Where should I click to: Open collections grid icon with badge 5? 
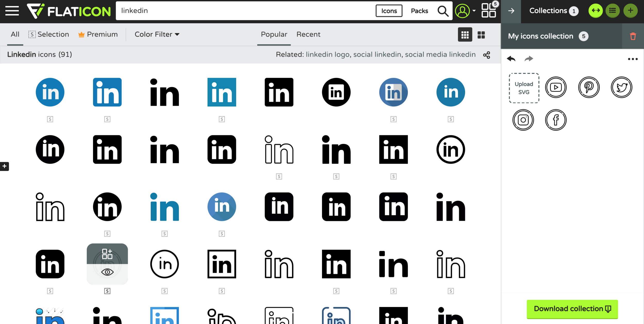coord(489,10)
